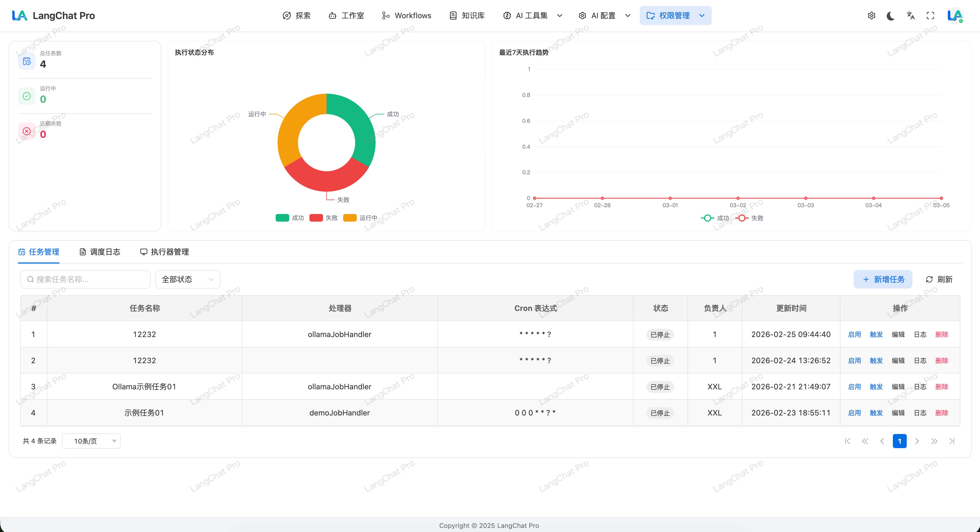Image resolution: width=980 pixels, height=532 pixels.
Task: Toggle dark mode moon icon
Action: click(891, 16)
